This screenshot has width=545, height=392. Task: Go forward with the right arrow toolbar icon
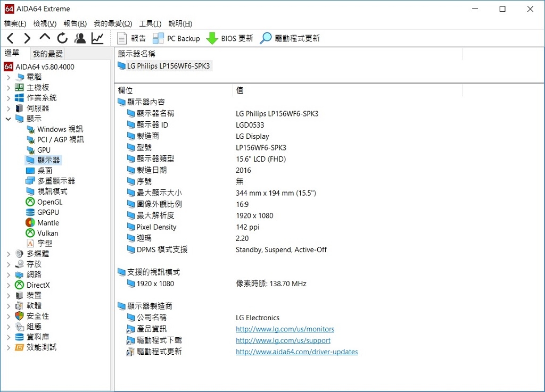tap(27, 38)
